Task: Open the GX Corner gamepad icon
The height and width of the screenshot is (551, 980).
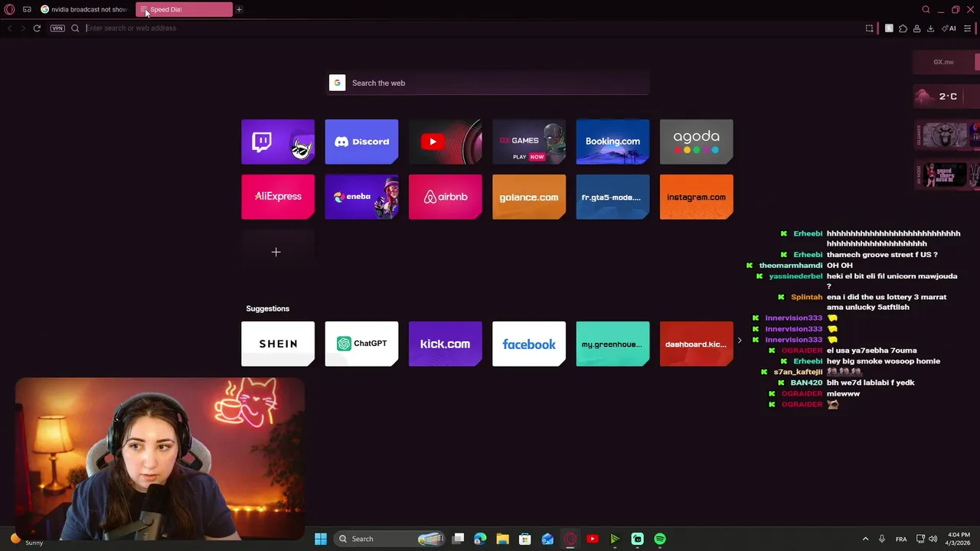Action: click(x=27, y=9)
